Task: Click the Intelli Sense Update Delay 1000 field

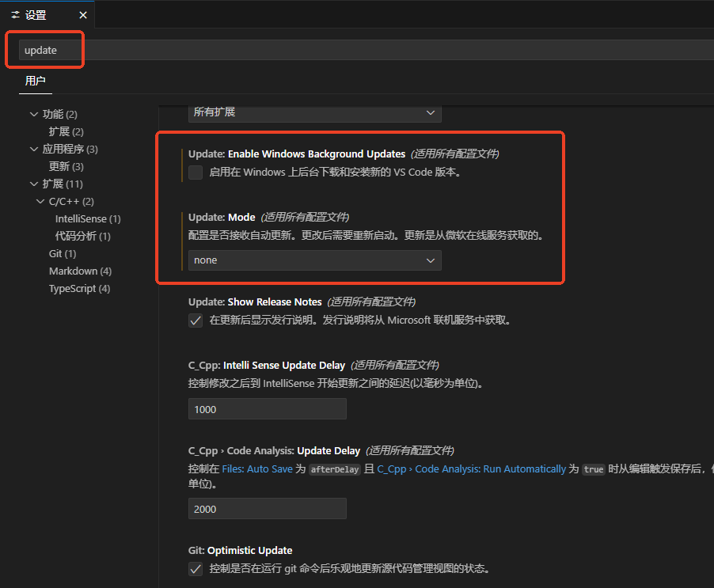Action: [268, 408]
